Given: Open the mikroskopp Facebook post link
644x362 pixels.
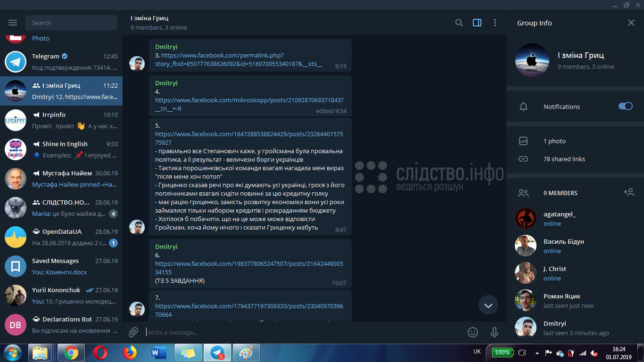Looking at the screenshot, I should [249, 104].
